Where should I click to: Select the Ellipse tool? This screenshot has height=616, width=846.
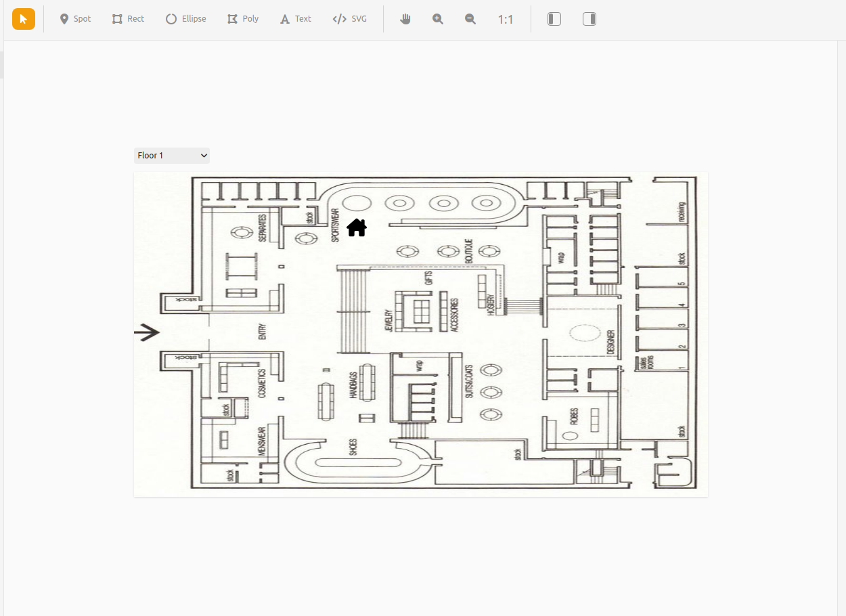pyautogui.click(x=185, y=18)
